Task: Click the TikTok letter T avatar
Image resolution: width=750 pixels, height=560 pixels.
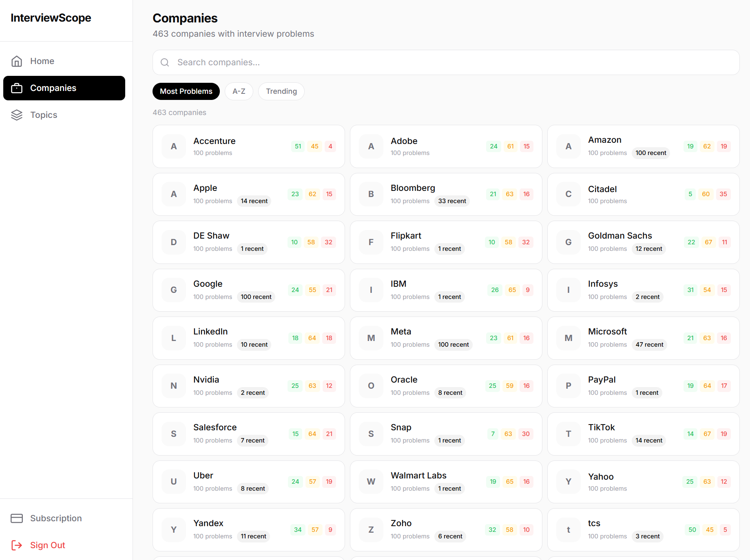Action: pos(569,434)
